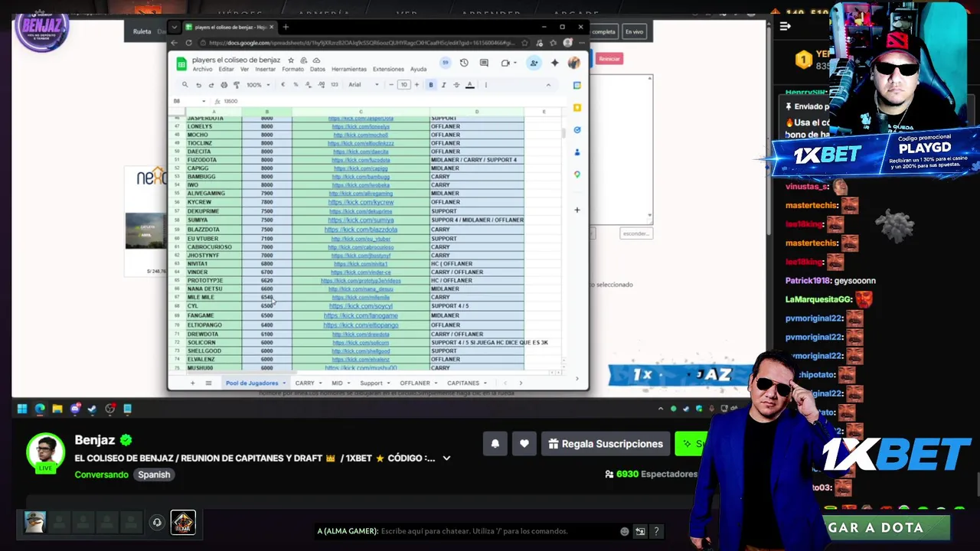Open toolbar more options overflow
Image resolution: width=980 pixels, height=551 pixels.
pyautogui.click(x=485, y=85)
